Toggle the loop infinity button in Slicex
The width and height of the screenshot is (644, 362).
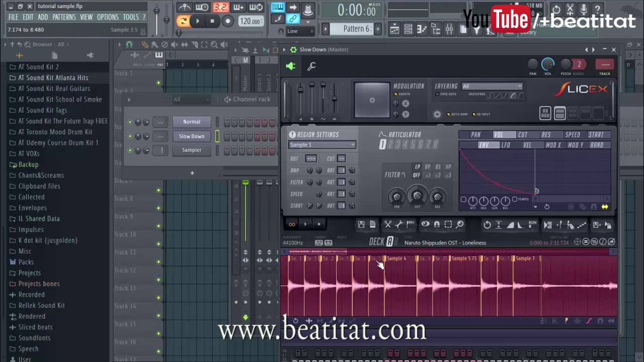(291, 224)
